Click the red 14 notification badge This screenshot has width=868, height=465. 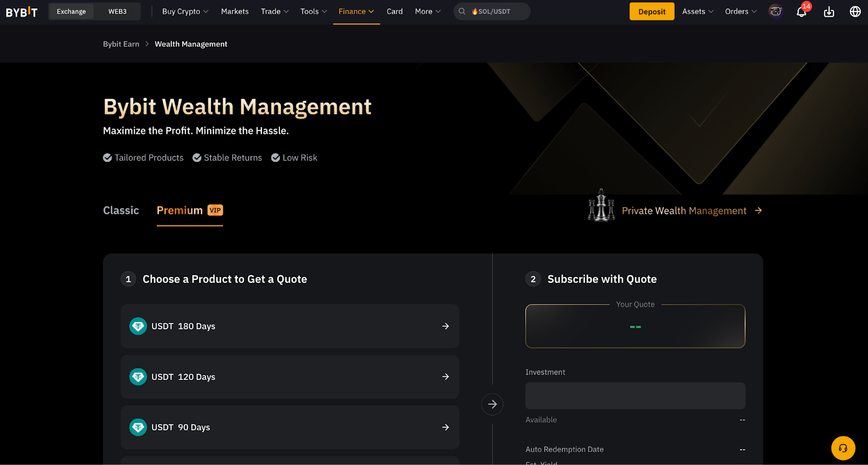(x=807, y=7)
